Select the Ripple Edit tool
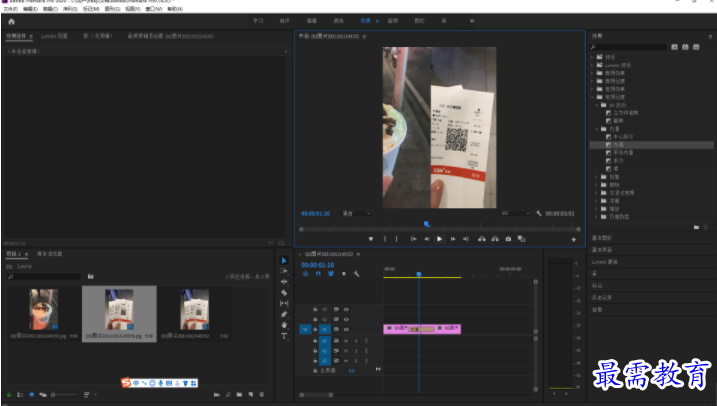 (x=284, y=282)
